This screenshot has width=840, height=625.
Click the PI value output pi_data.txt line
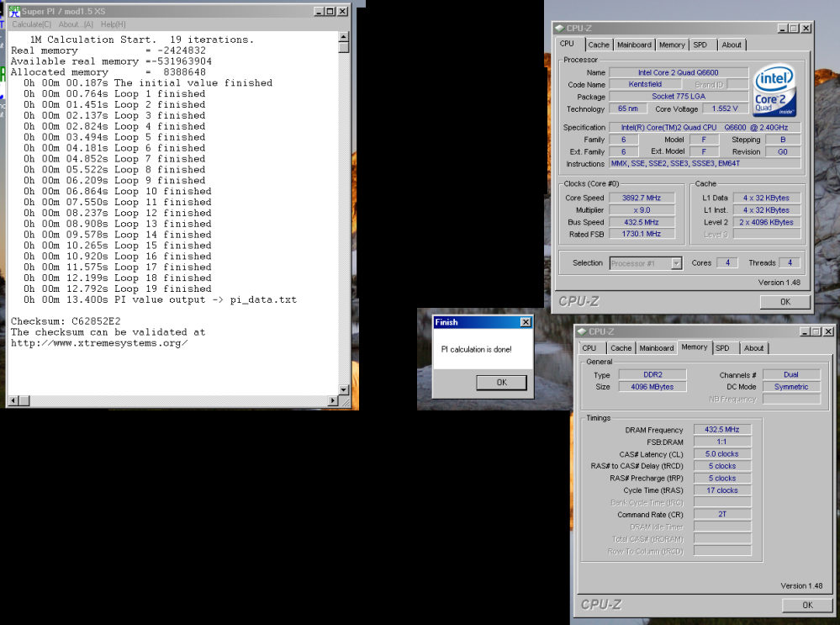[160, 299]
